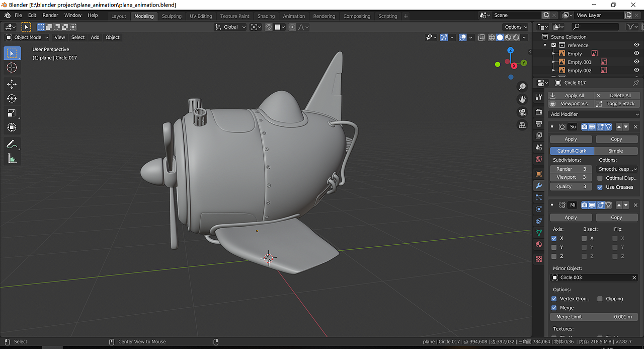Hide Empty.001 with its eye icon

tap(636, 62)
